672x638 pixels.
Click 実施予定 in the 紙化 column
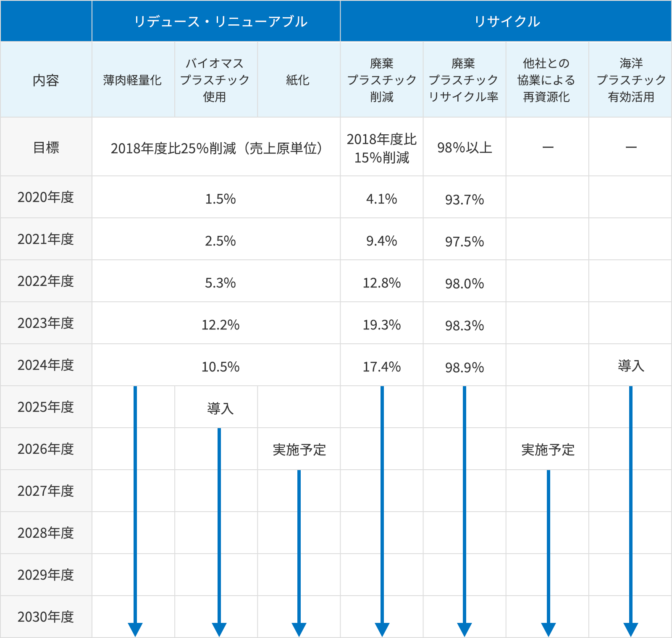(x=299, y=450)
